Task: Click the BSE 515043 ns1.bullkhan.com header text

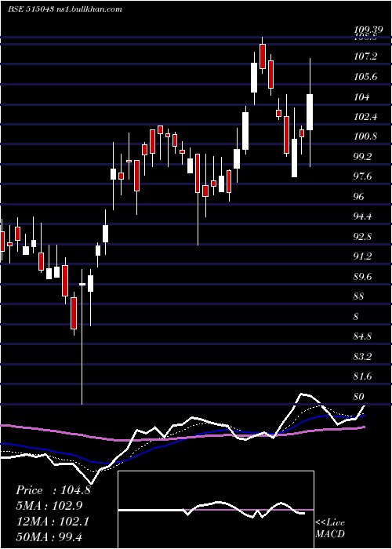Action: [65, 9]
